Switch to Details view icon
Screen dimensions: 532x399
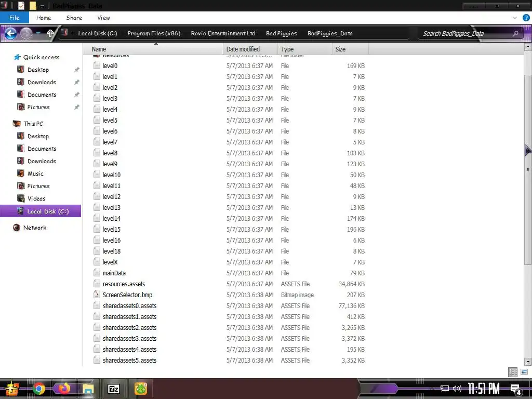[x=513, y=372]
